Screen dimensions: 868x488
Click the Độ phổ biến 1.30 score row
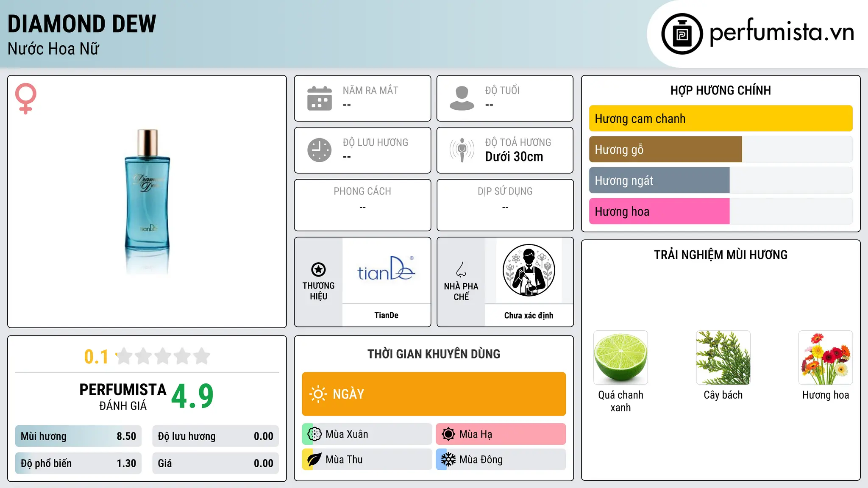pos(78,463)
